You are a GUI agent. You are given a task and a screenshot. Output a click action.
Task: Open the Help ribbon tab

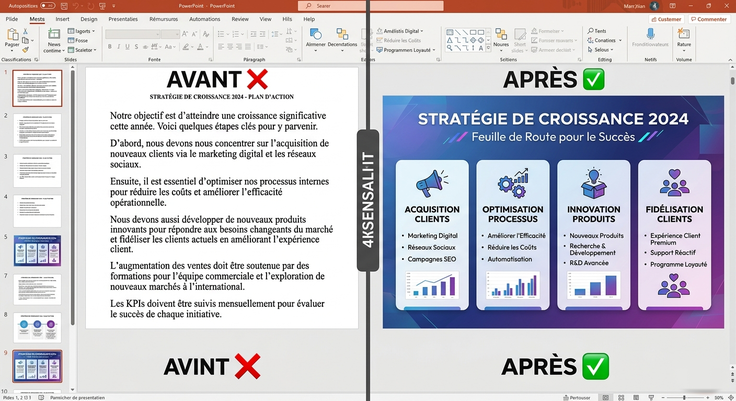(x=309, y=19)
